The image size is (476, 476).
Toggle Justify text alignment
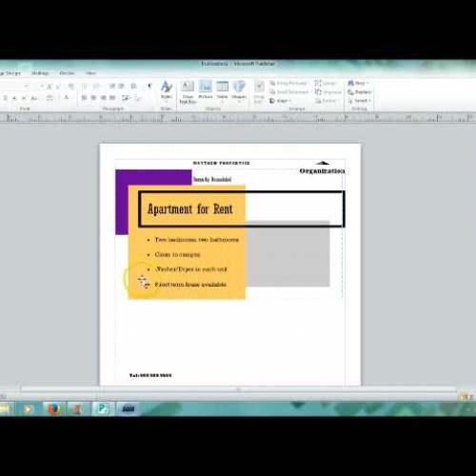click(x=112, y=98)
